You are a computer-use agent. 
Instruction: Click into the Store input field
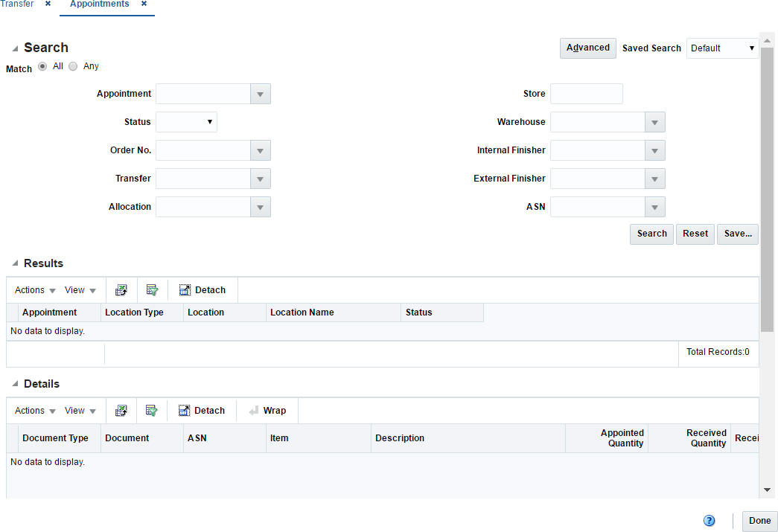(587, 94)
